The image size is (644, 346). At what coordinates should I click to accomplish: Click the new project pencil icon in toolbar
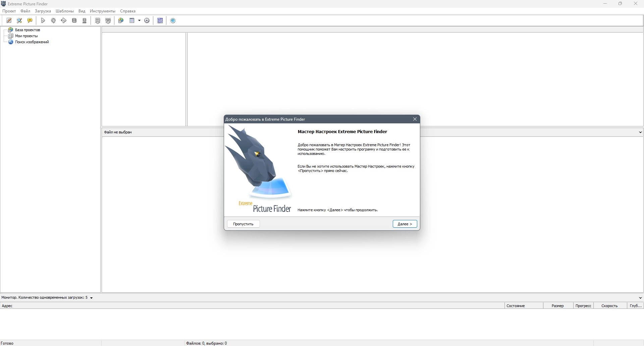(9, 20)
